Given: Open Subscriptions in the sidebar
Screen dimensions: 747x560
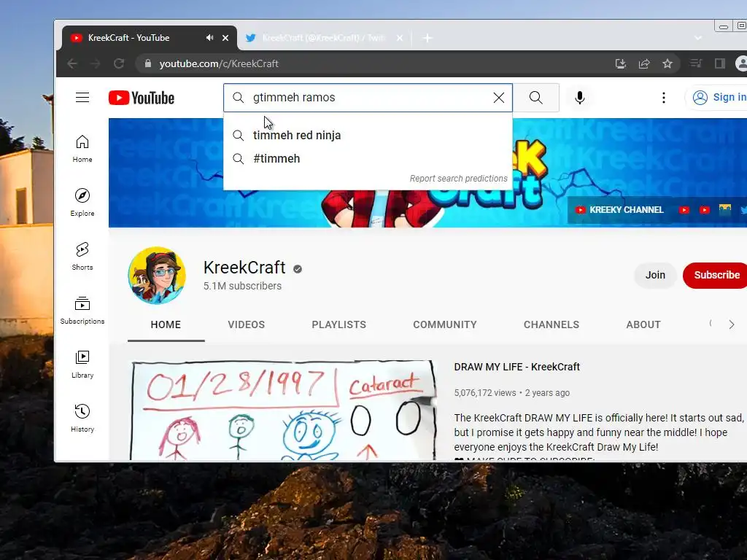Looking at the screenshot, I should tap(82, 311).
